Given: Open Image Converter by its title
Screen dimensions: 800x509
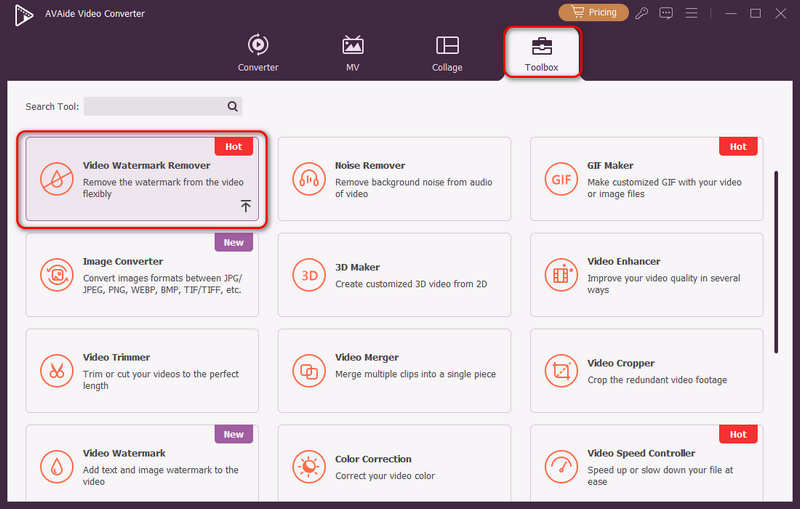Looking at the screenshot, I should pos(123,261).
